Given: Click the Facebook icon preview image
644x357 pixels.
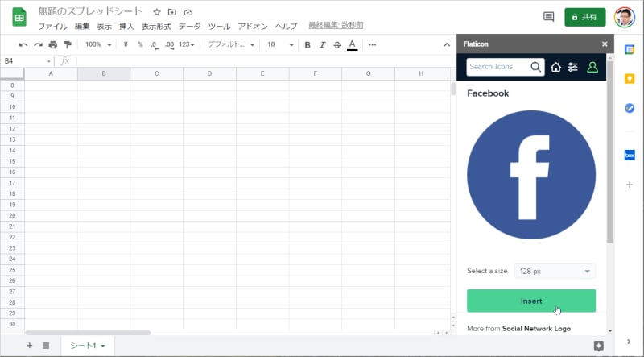Looking at the screenshot, I should [531, 175].
